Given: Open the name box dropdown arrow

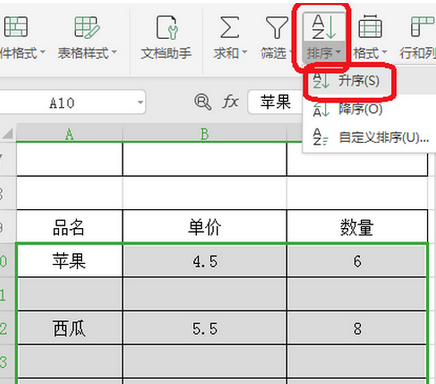Looking at the screenshot, I should tap(140, 102).
